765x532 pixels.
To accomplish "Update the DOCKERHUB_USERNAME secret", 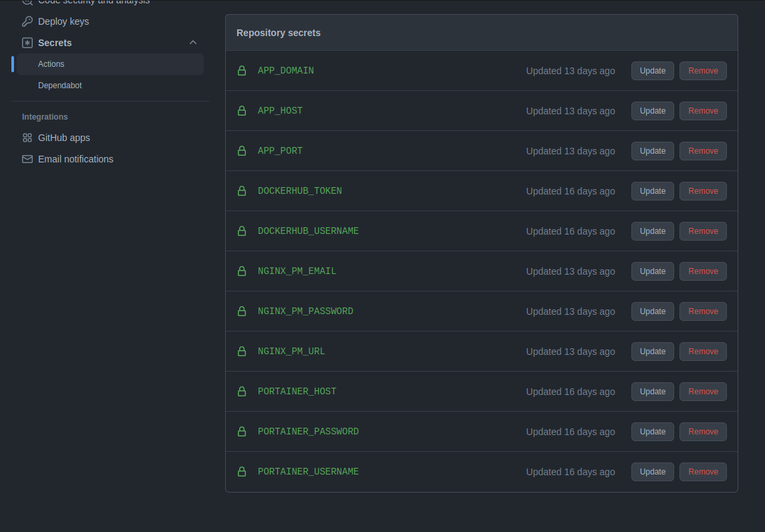I will pos(652,231).
